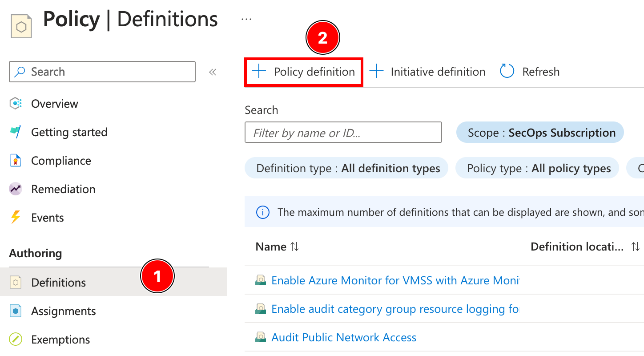Open the Audit Public Network Access definition
This screenshot has width=644, height=356.
pyautogui.click(x=343, y=337)
